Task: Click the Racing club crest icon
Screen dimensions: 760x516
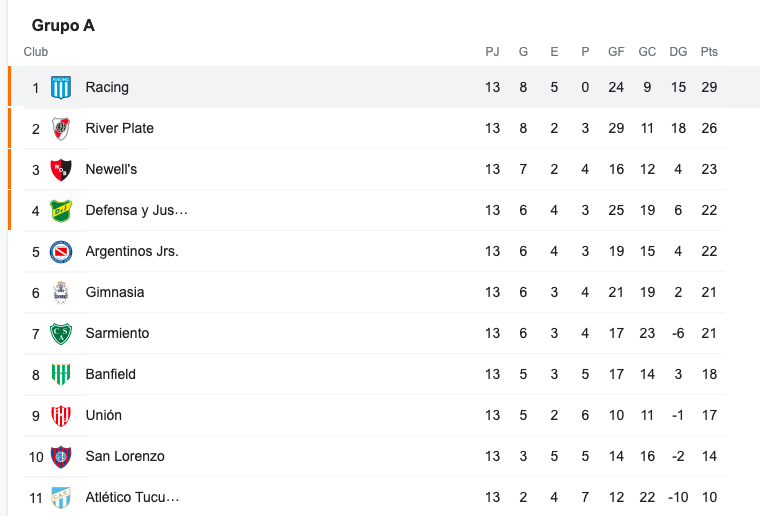Action: 61,87
